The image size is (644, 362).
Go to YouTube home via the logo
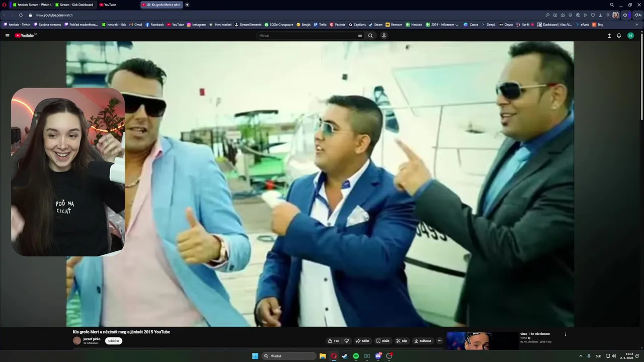(x=25, y=36)
